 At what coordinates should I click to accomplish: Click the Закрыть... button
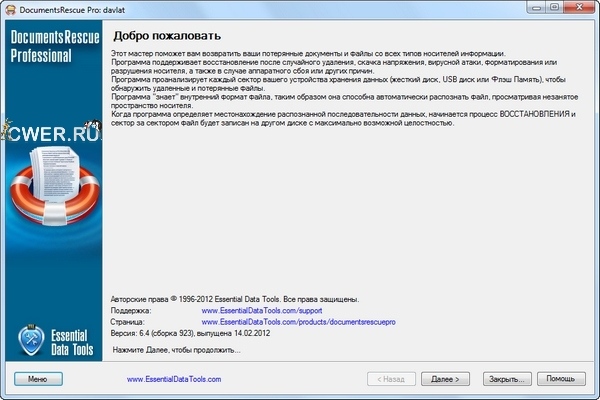click(504, 379)
